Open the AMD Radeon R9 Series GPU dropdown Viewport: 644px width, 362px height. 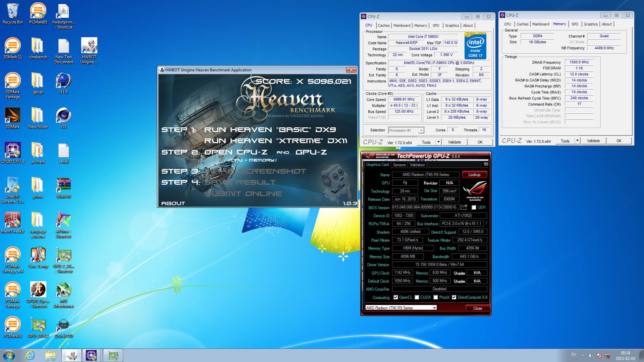tap(401, 308)
